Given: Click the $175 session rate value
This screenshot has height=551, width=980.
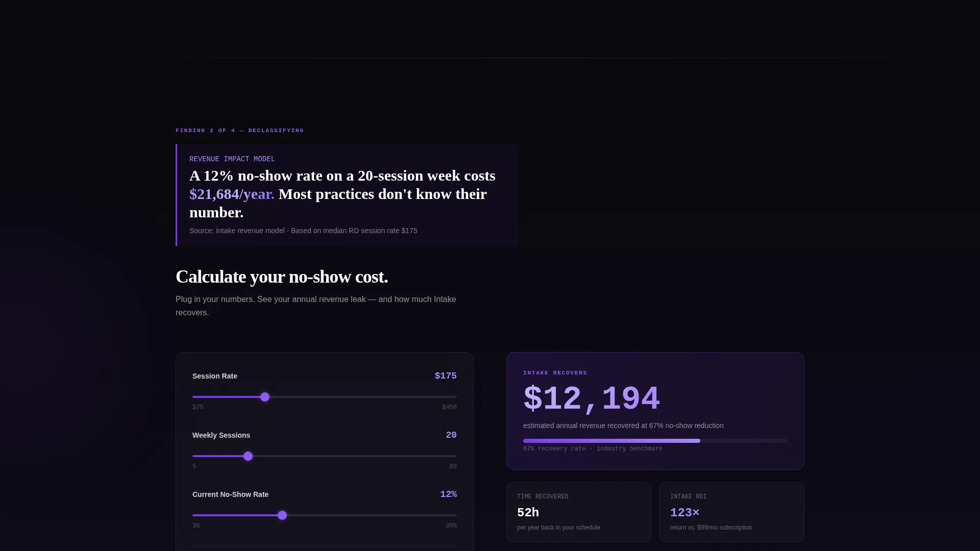Looking at the screenshot, I should point(446,376).
